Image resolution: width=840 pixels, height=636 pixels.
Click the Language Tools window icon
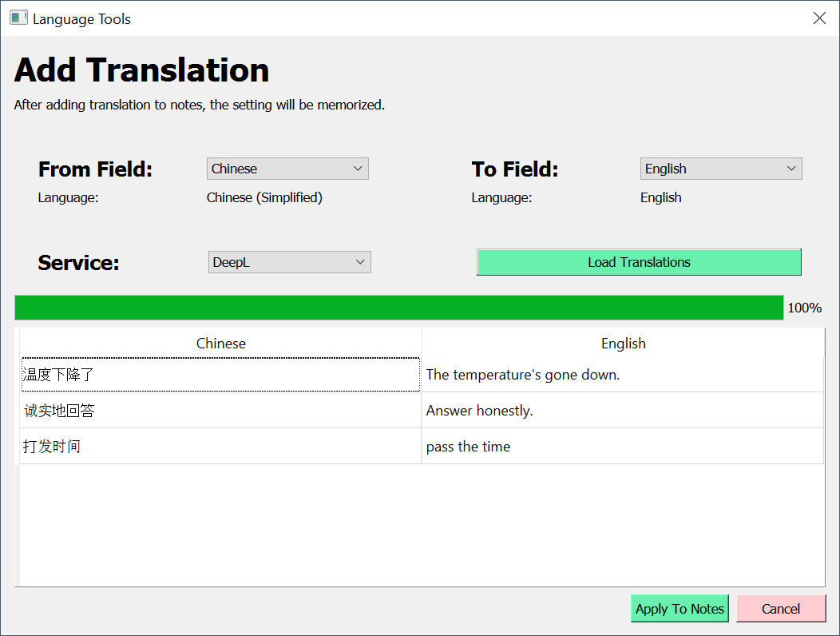pos(18,18)
